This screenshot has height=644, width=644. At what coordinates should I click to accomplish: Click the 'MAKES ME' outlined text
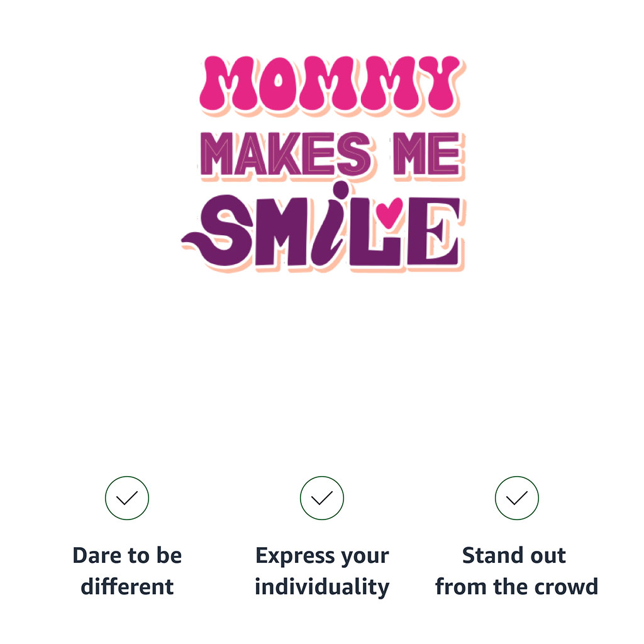[332, 155]
